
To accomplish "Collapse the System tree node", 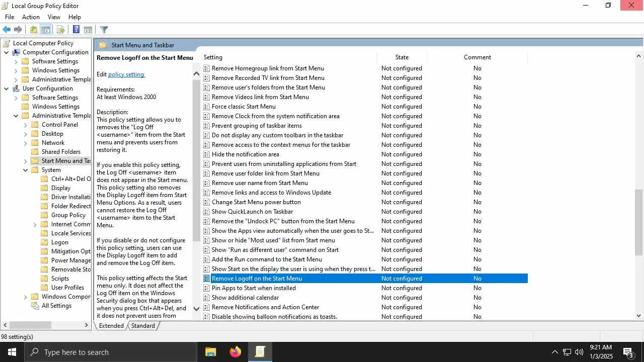I will point(25,170).
